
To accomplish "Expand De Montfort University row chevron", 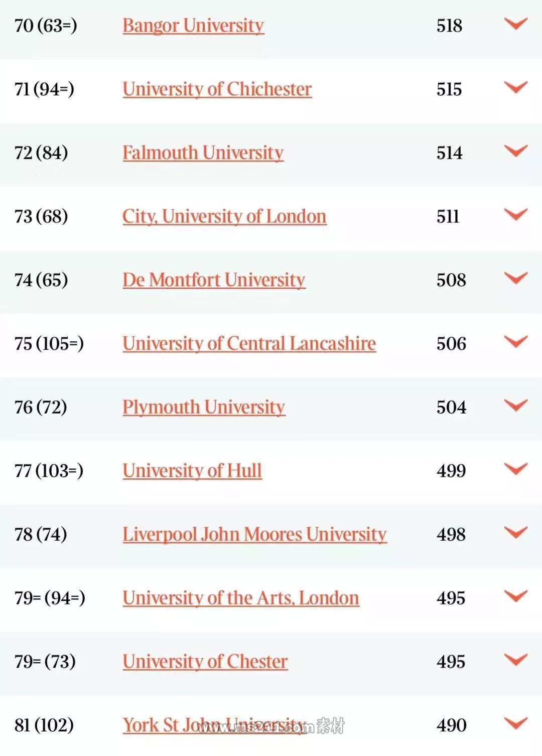I will (515, 278).
